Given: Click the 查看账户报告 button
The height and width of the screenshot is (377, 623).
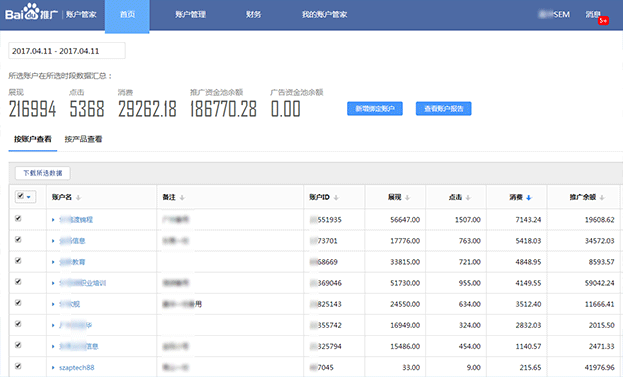Looking at the screenshot, I should (x=443, y=108).
